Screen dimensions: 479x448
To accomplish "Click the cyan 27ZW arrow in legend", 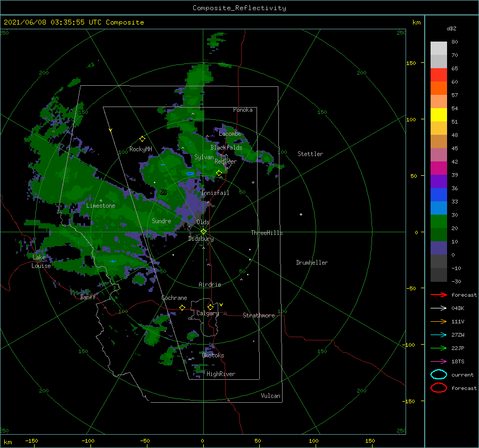I will 439,335.
